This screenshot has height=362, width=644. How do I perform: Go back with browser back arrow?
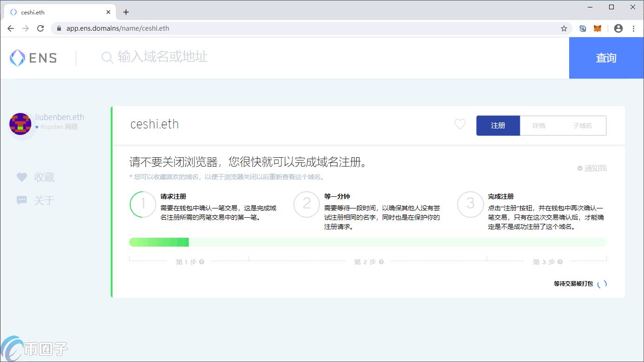[x=11, y=28]
